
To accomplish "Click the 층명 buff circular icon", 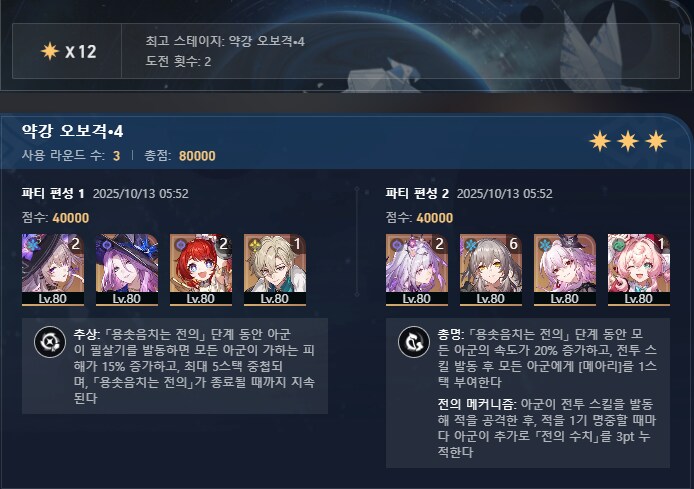I will click(x=414, y=342).
